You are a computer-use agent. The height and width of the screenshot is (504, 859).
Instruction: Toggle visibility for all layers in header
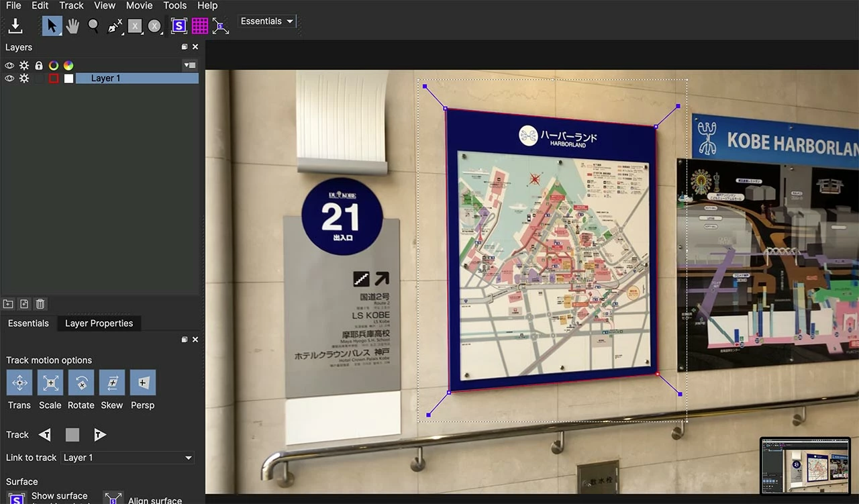click(9, 66)
